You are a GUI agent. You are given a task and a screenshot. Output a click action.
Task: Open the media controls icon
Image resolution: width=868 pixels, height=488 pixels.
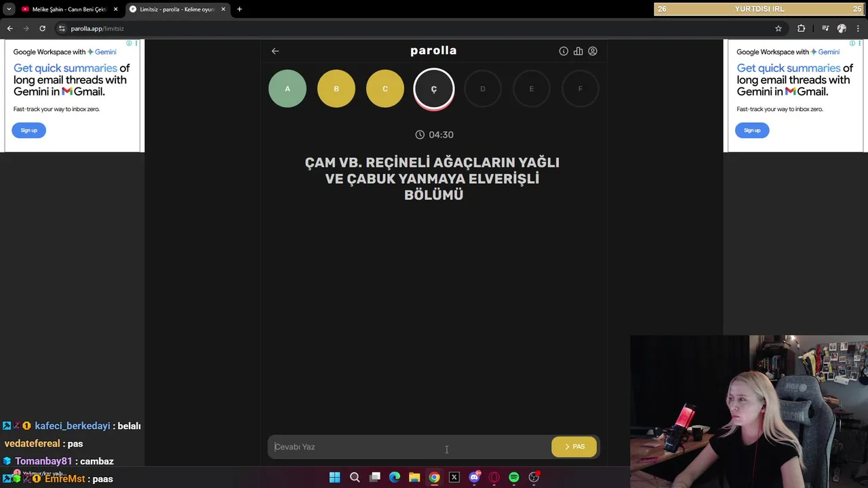coord(825,28)
